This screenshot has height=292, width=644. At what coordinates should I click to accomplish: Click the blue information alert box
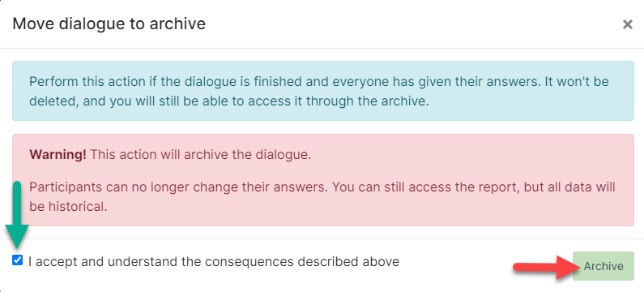pyautogui.click(x=323, y=91)
